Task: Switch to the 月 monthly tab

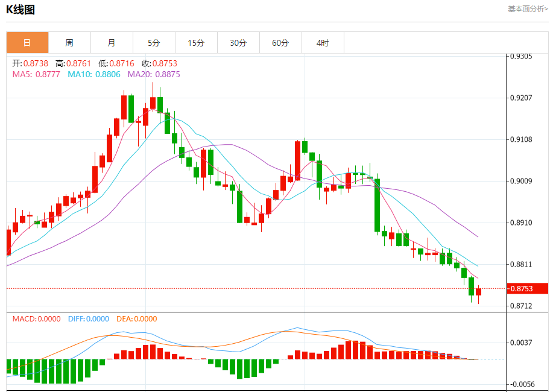Action: 112,43
